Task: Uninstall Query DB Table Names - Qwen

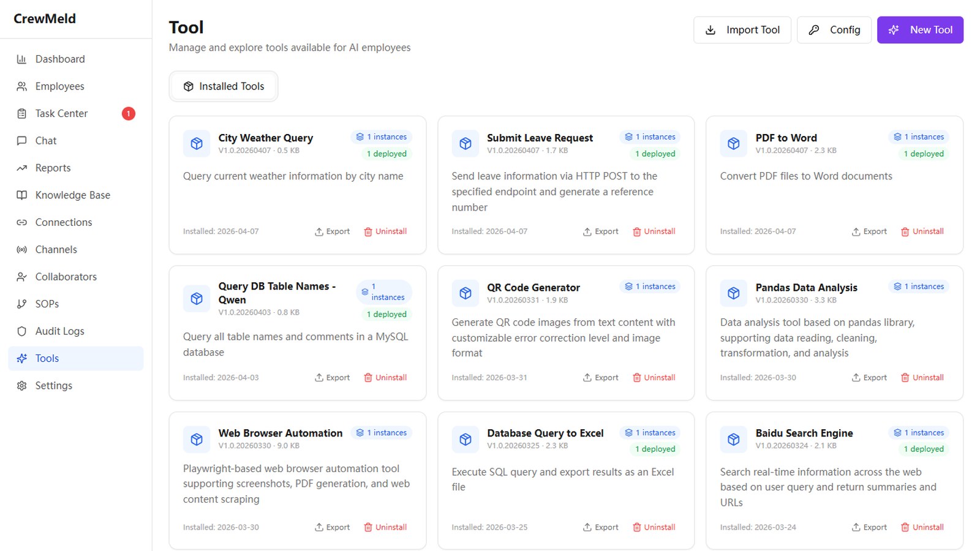Action: tap(385, 378)
